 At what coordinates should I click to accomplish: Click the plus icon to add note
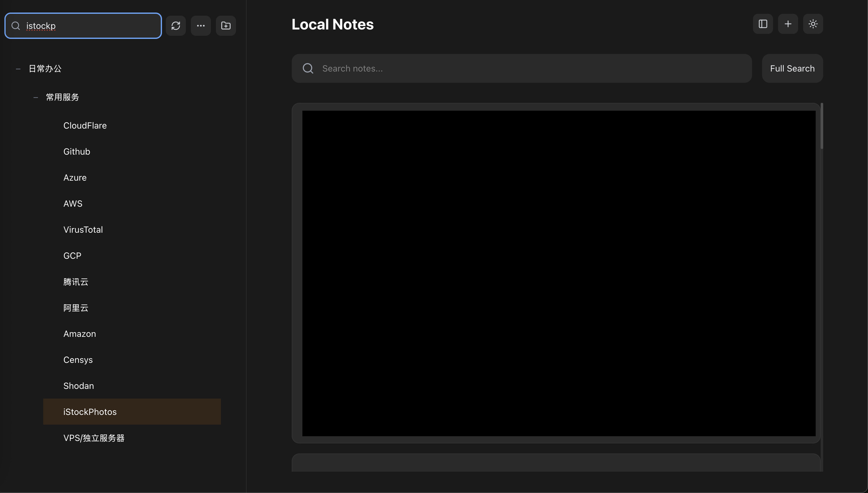pyautogui.click(x=788, y=24)
